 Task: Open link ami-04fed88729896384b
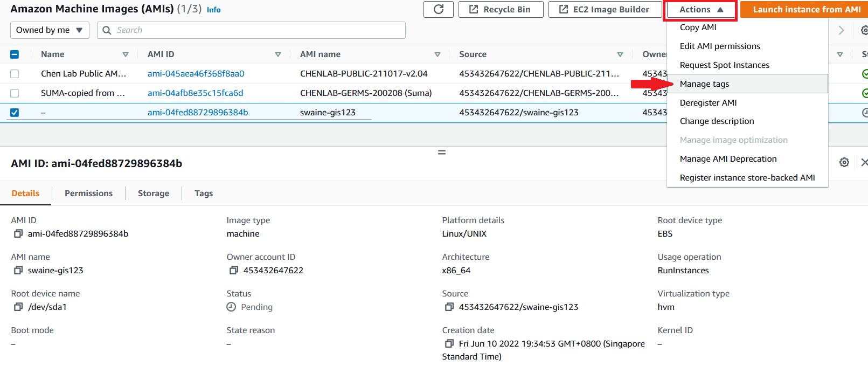tap(198, 112)
